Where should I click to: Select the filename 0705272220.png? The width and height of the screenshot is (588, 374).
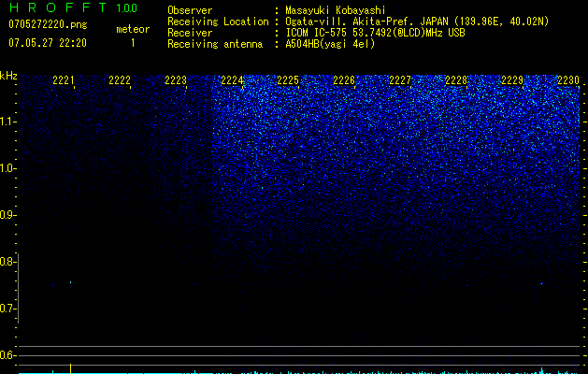point(48,24)
